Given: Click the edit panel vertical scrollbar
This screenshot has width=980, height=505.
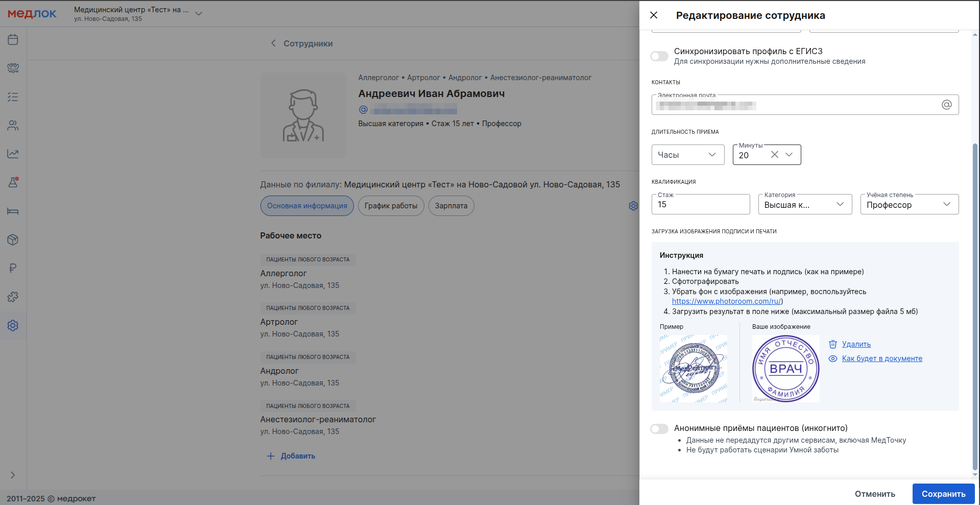Looking at the screenshot, I should 975,306.
